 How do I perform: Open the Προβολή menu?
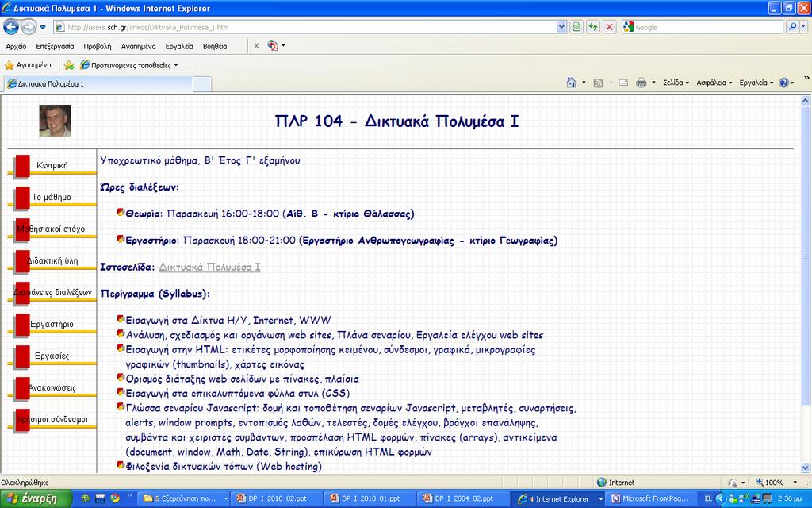pos(98,46)
